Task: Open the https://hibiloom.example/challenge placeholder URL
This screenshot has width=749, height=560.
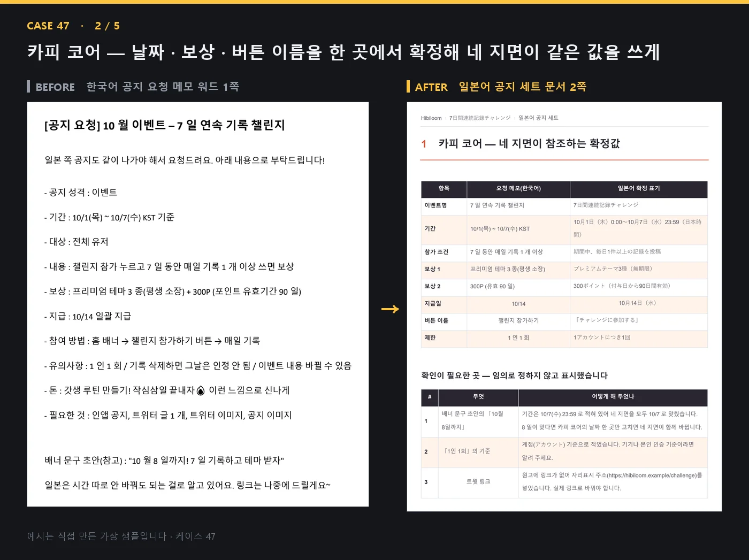Action: [652, 475]
